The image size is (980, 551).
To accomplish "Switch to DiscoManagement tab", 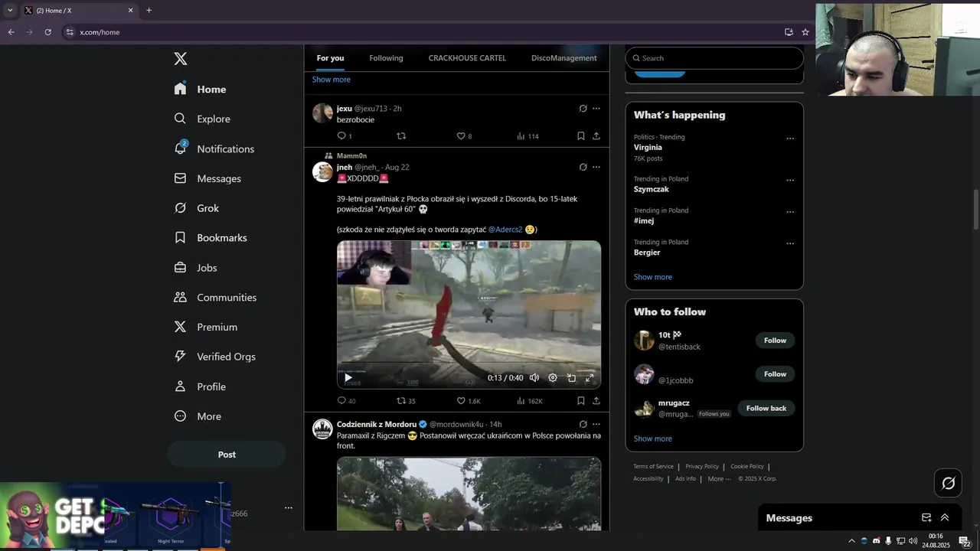I will pyautogui.click(x=564, y=58).
